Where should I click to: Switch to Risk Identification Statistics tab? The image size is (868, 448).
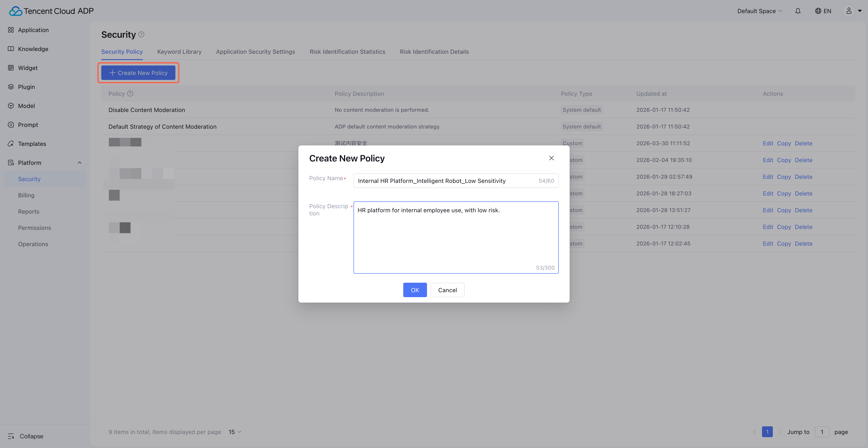[347, 52]
